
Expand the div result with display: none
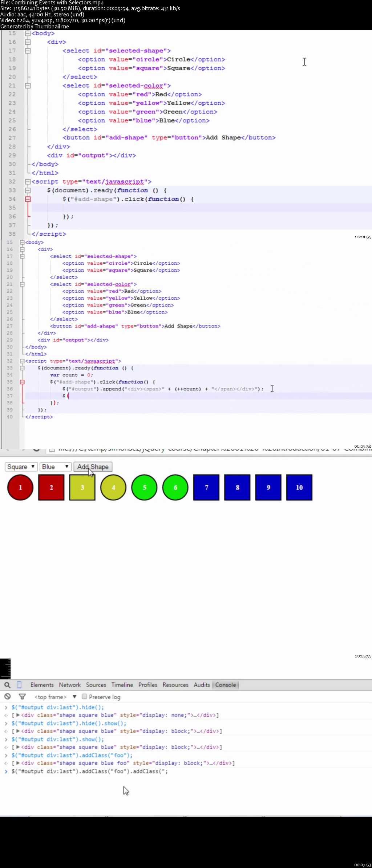tap(18, 715)
